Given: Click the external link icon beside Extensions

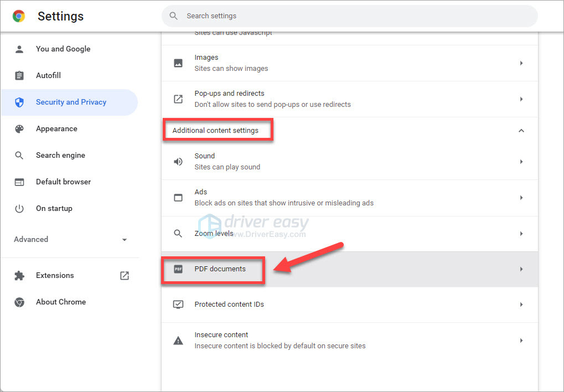Looking at the screenshot, I should click(125, 275).
